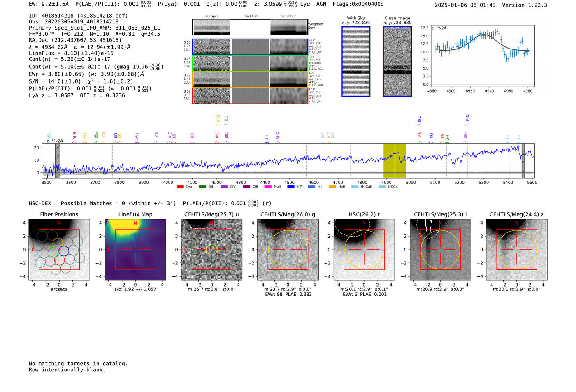Click the magenta CII line label above spectrum

point(192,138)
